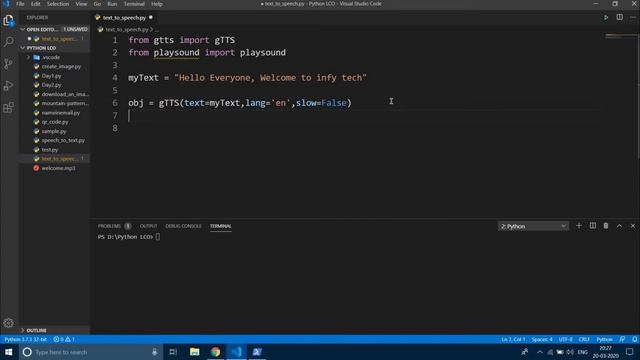Open the View menu
This screenshot has width=640, height=360.
(81, 4)
